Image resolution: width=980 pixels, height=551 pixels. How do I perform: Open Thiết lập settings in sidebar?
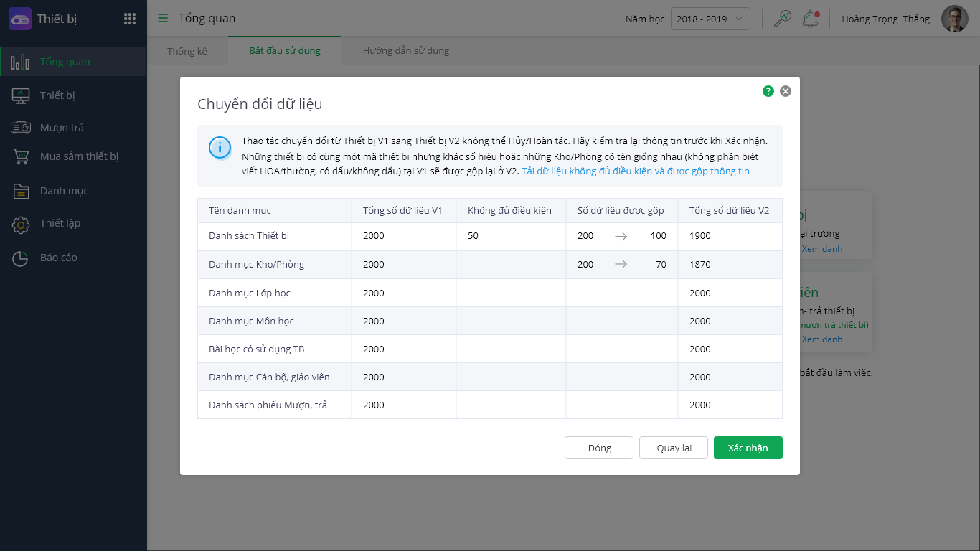pyautogui.click(x=60, y=223)
